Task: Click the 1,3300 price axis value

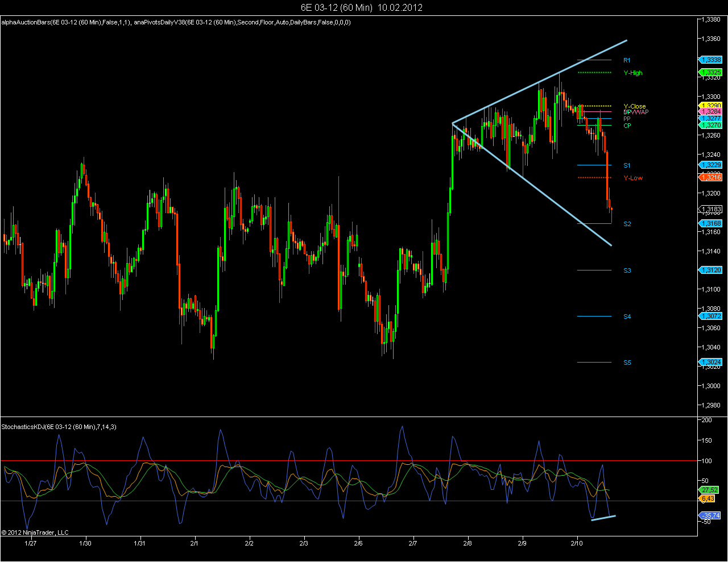Action: [712, 97]
